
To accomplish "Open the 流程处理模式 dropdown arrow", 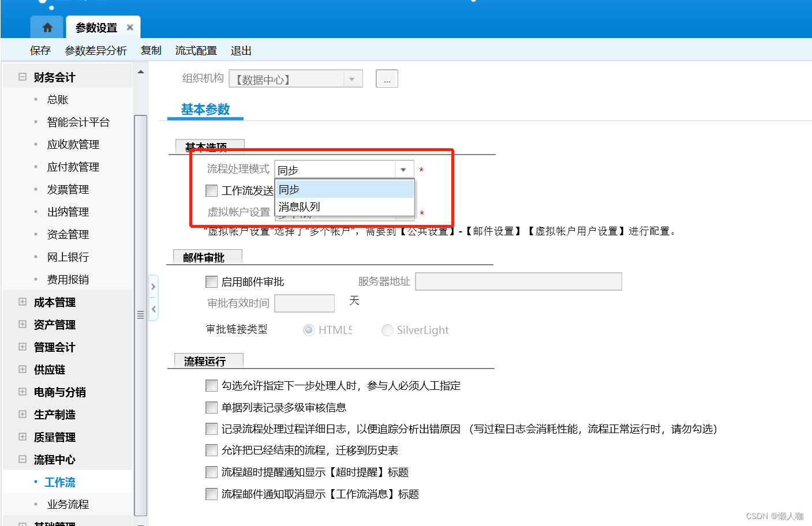I will point(403,170).
